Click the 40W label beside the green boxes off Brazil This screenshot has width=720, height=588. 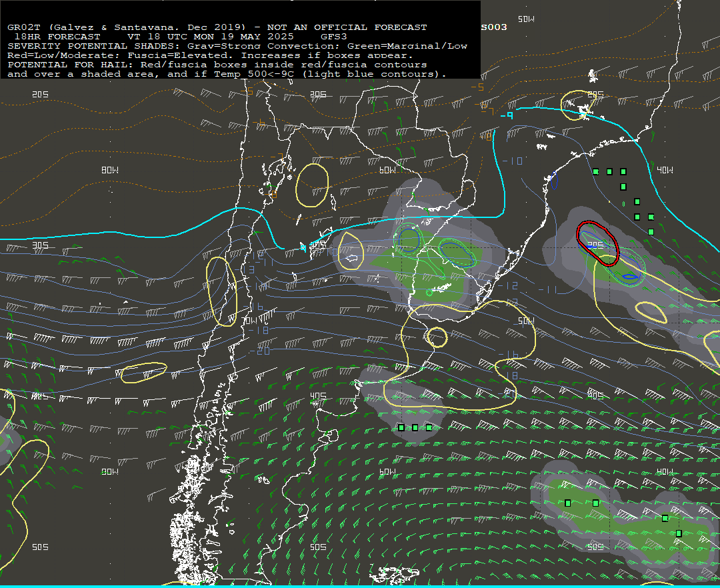click(665, 170)
